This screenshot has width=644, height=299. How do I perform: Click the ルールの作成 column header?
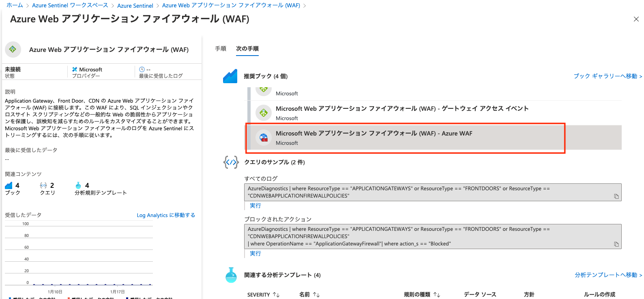(x=599, y=295)
